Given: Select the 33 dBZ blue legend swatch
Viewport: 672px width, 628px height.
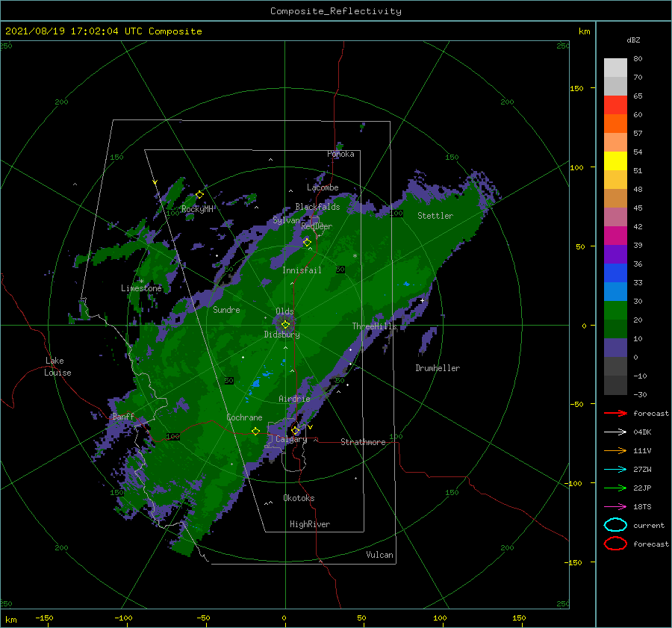Looking at the screenshot, I should pos(615,291).
